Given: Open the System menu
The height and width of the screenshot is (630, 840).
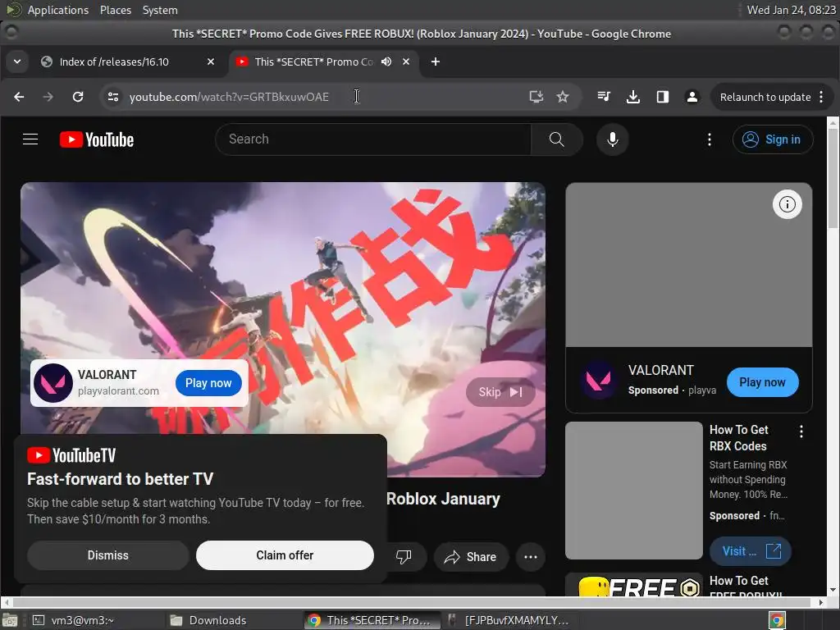Looking at the screenshot, I should [x=160, y=10].
